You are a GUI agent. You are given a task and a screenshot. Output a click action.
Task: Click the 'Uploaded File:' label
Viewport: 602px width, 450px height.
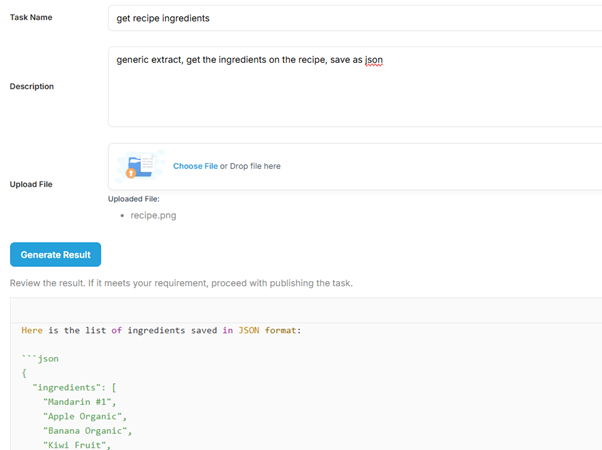134,199
